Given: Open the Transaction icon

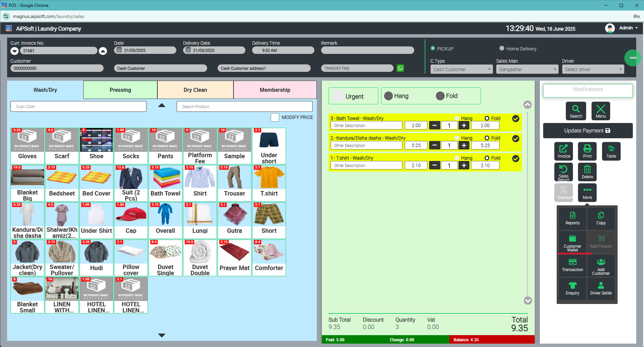Looking at the screenshot, I should pyautogui.click(x=572, y=265).
